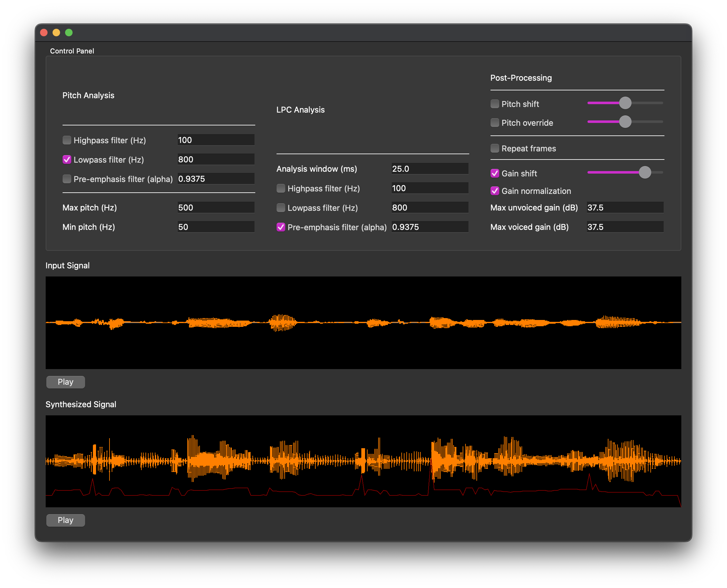Viewport: 727px width, 588px height.
Task: Uncheck the Gain normalization checkbox
Action: pos(495,191)
